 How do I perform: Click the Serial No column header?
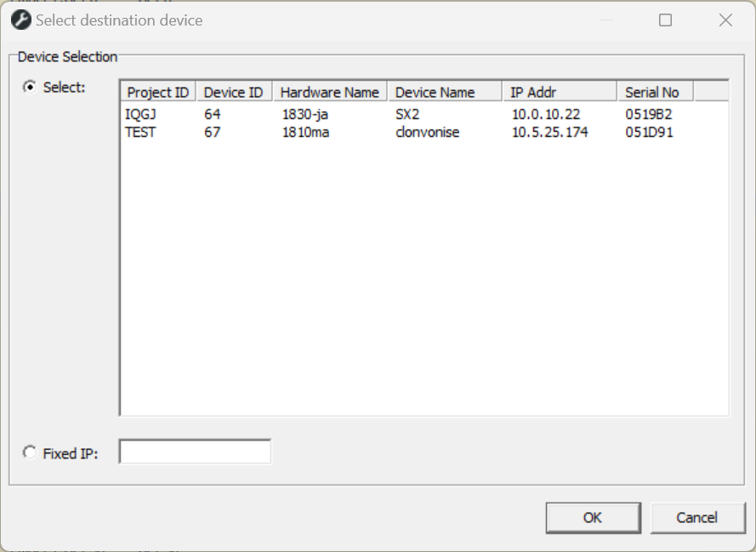[x=655, y=91]
